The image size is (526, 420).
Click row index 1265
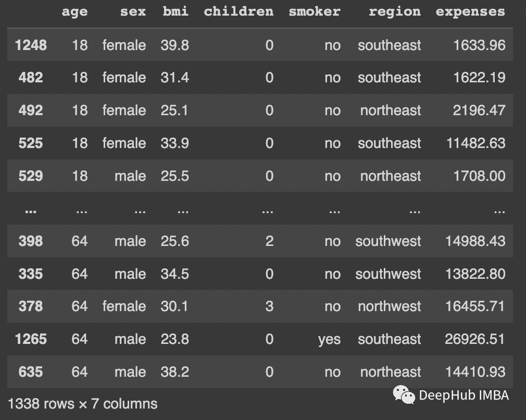click(31, 340)
